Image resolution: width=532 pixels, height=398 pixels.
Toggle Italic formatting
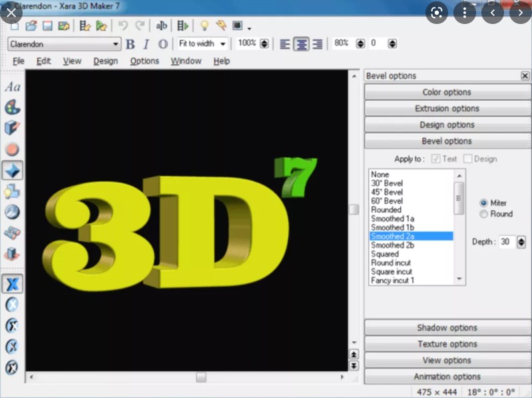[x=146, y=44]
